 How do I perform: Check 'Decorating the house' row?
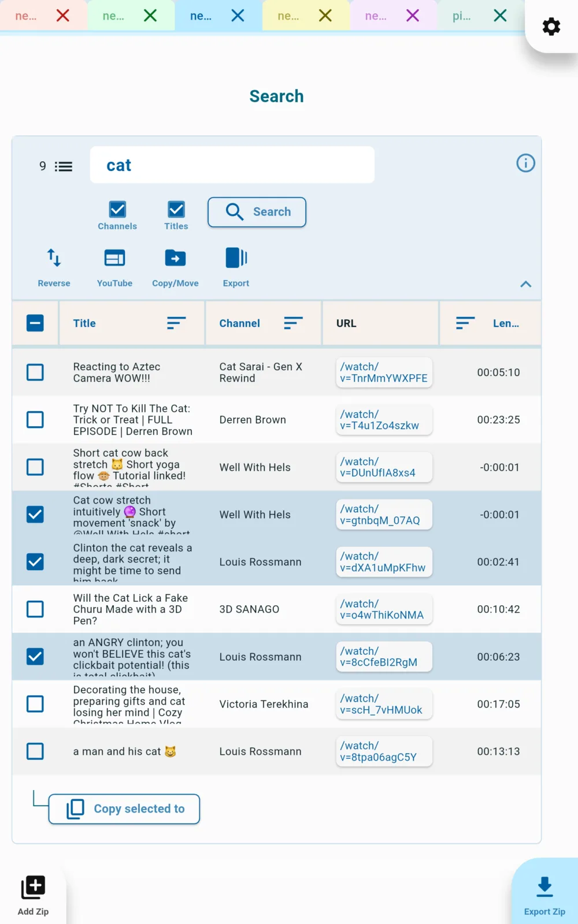(35, 704)
